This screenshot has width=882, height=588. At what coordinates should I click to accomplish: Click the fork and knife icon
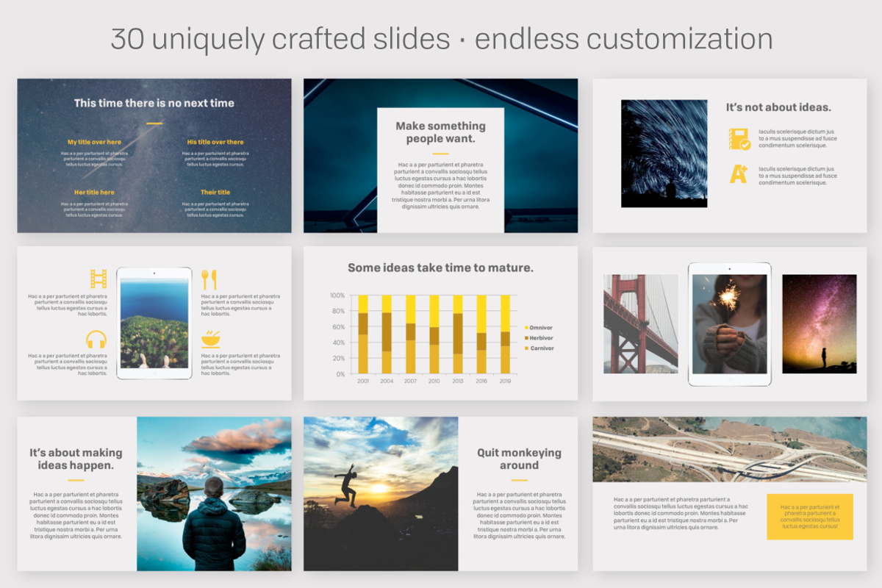tap(209, 279)
